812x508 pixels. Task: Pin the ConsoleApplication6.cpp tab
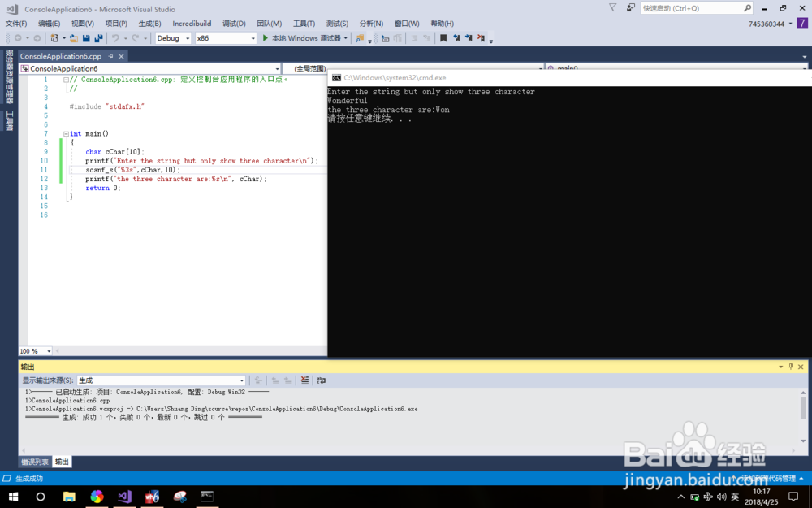click(x=110, y=56)
